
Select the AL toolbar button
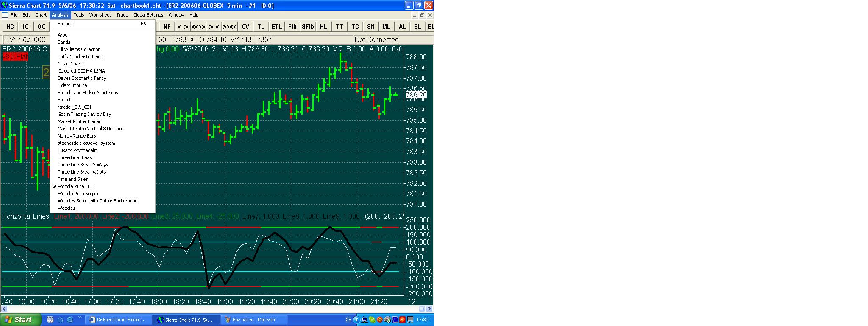pyautogui.click(x=402, y=26)
